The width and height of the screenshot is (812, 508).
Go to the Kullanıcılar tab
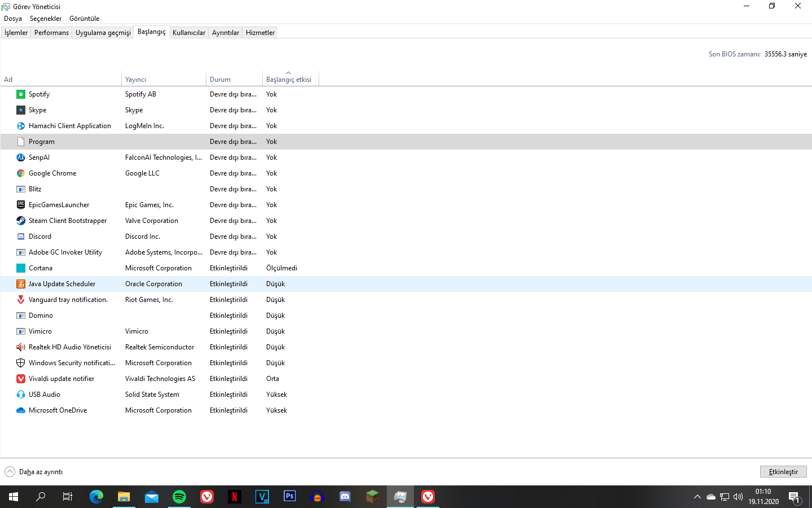coord(189,33)
